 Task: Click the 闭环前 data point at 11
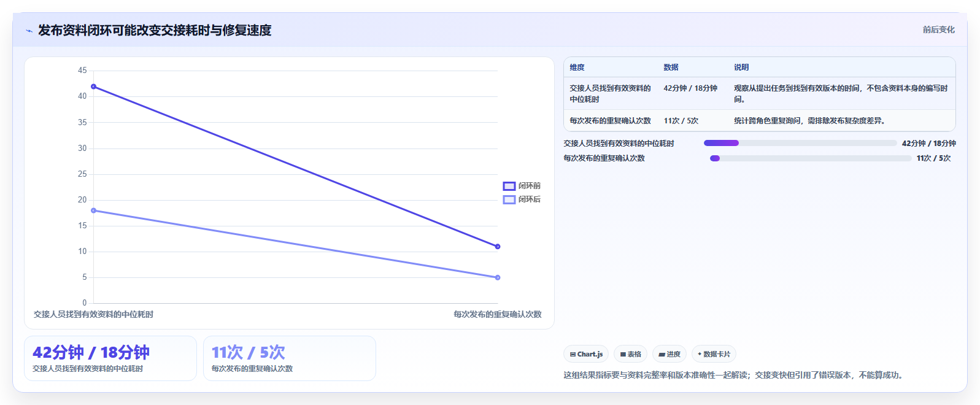498,247
